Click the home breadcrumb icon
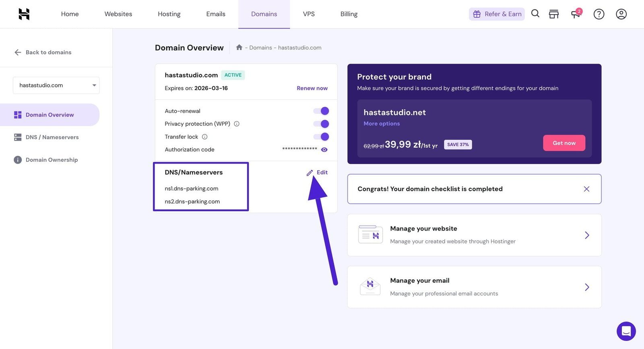 point(239,48)
